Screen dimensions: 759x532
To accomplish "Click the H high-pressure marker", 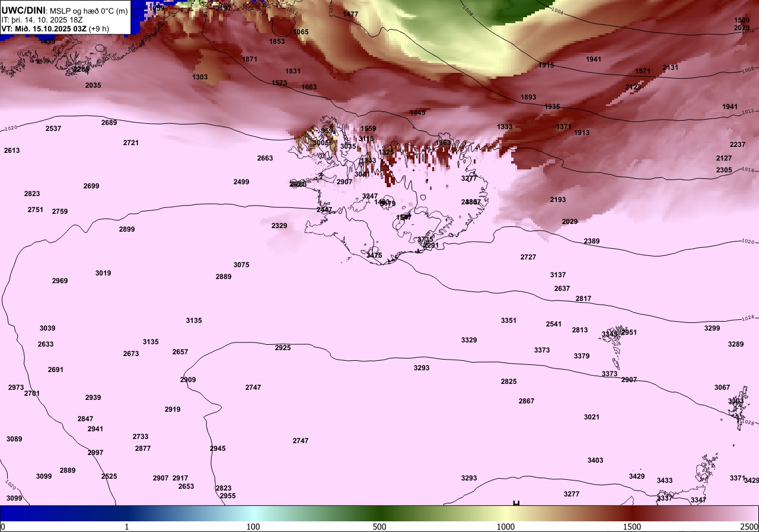I will point(516,503).
